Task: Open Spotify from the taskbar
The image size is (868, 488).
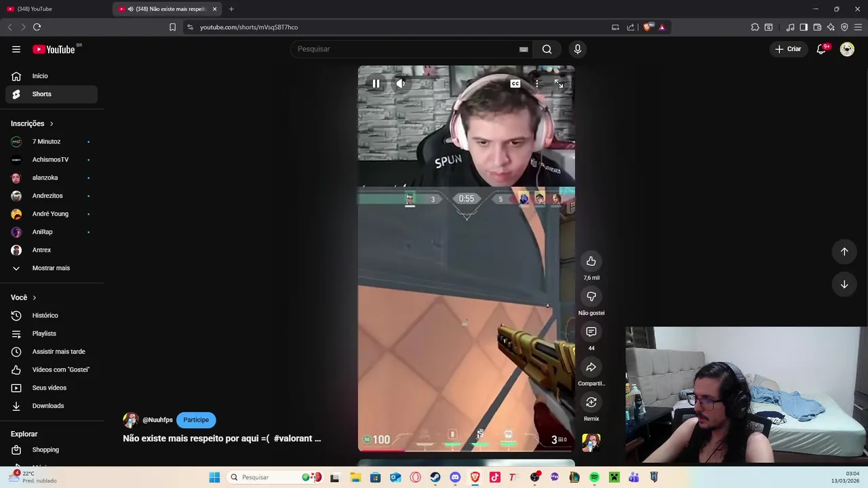Action: point(594,477)
